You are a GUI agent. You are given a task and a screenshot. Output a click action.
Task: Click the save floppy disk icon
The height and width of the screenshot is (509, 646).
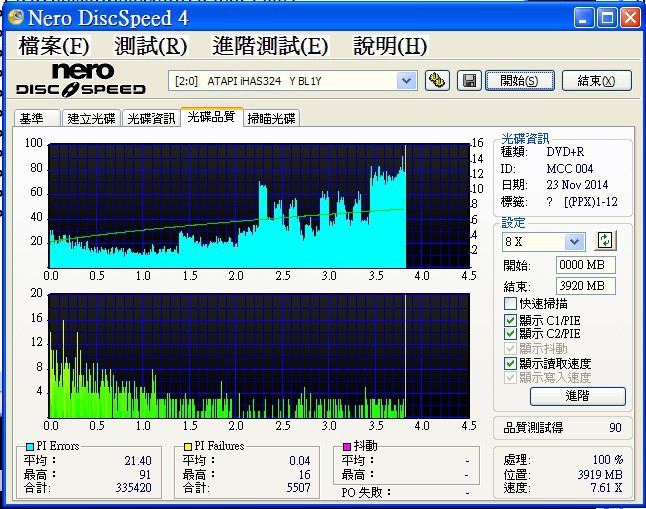pos(469,80)
